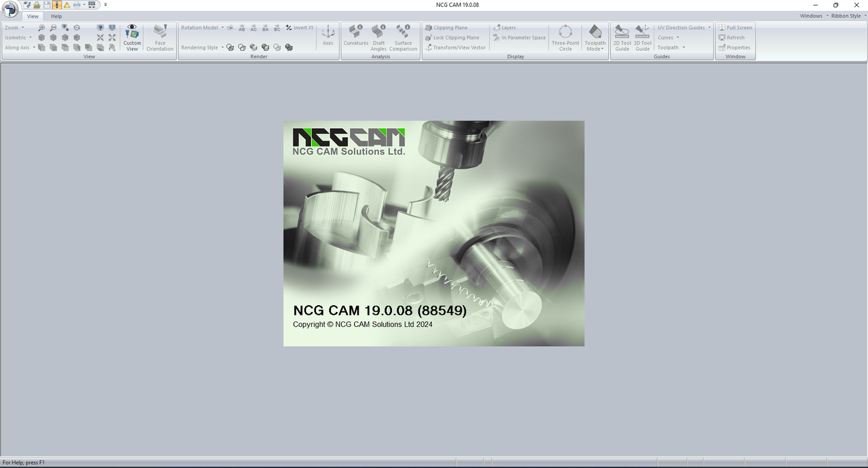This screenshot has height=468, width=868.
Task: Click the Three-Point Circle tool
Action: click(x=566, y=37)
